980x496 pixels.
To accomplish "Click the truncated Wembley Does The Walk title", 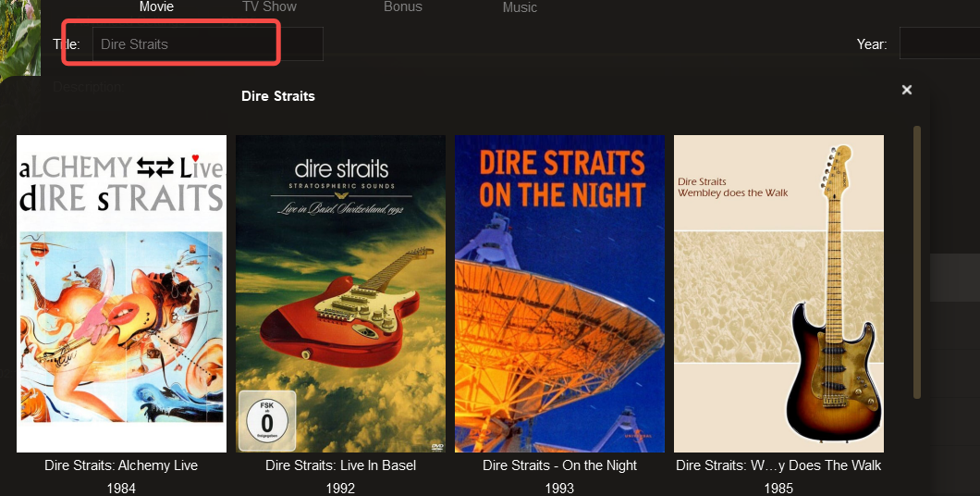I will pyautogui.click(x=778, y=465).
